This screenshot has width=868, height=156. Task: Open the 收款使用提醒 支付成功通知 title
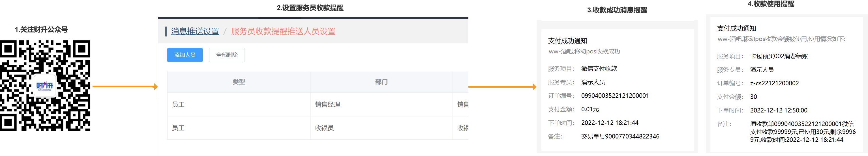coord(737,28)
